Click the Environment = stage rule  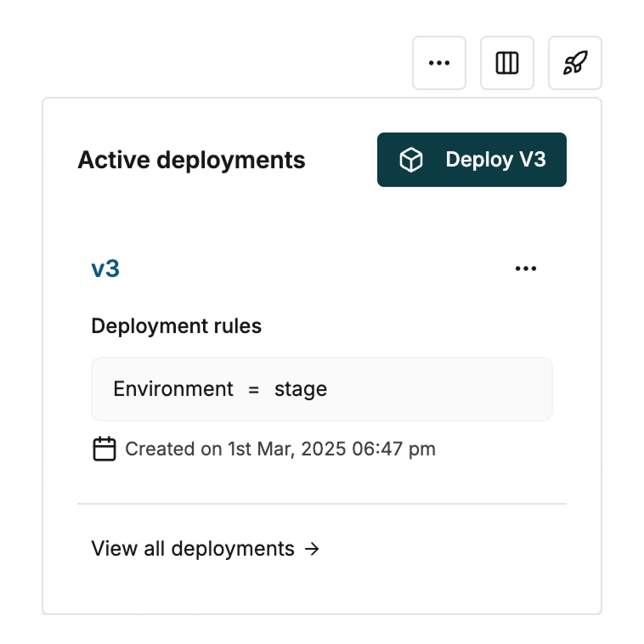[322, 389]
